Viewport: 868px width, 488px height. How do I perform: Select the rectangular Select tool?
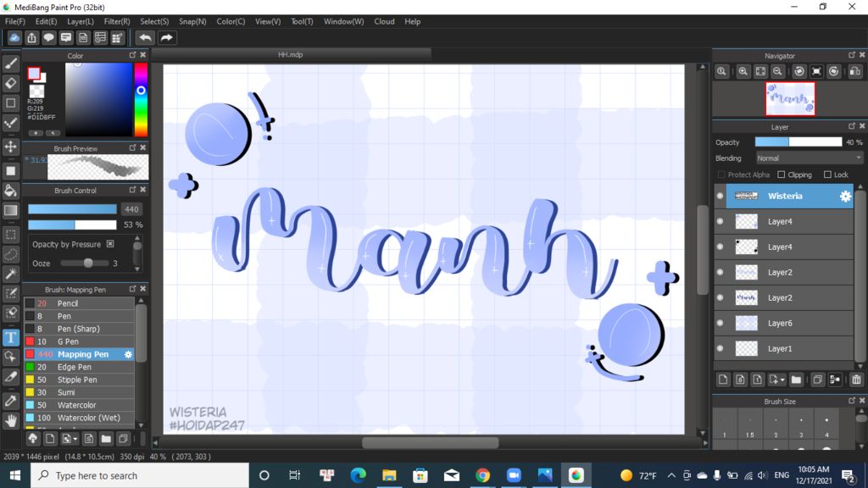(x=10, y=235)
